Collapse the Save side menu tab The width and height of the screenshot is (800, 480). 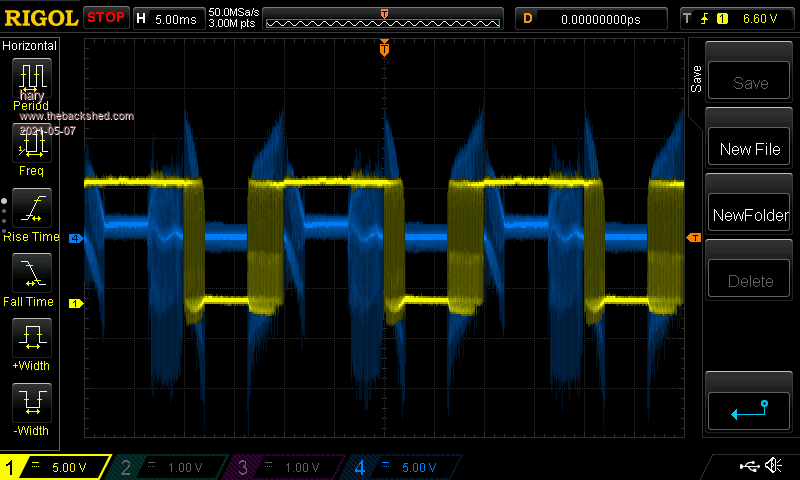(x=697, y=80)
